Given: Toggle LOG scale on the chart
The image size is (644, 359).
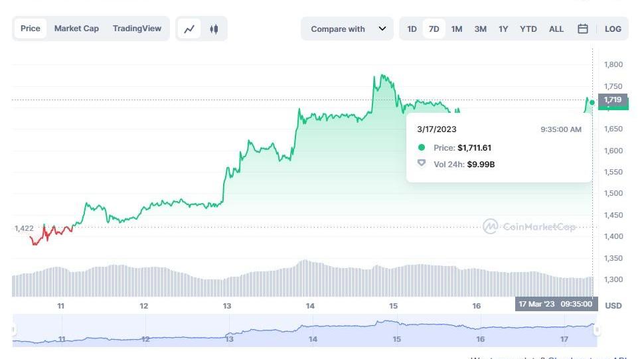Looking at the screenshot, I should click(613, 29).
